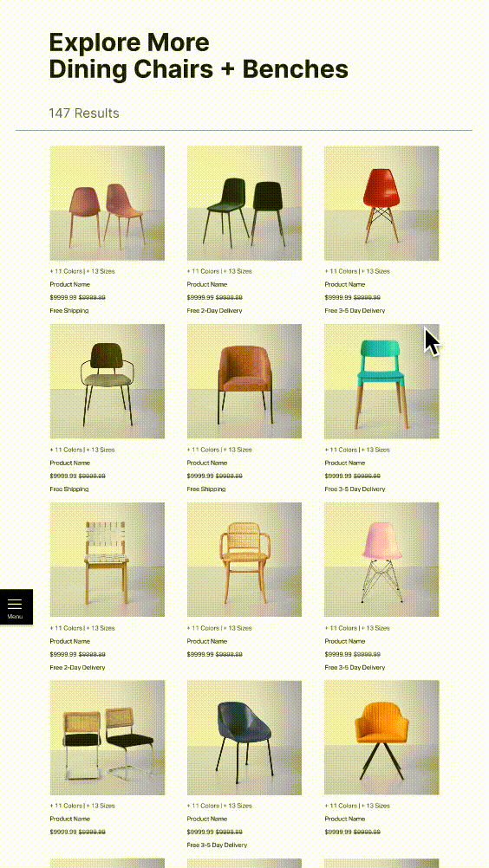Click Product Name under the orange chair
489x868 pixels.
tap(344, 819)
